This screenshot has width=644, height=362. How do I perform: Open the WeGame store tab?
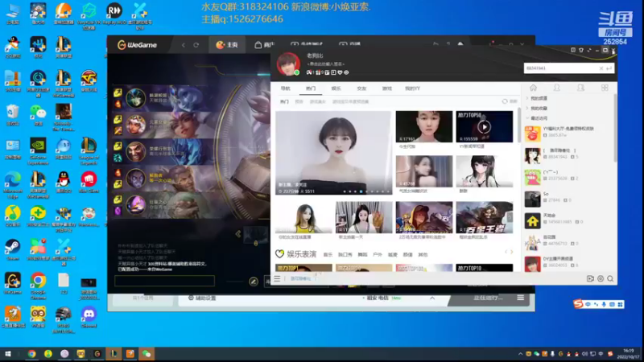coord(264,45)
